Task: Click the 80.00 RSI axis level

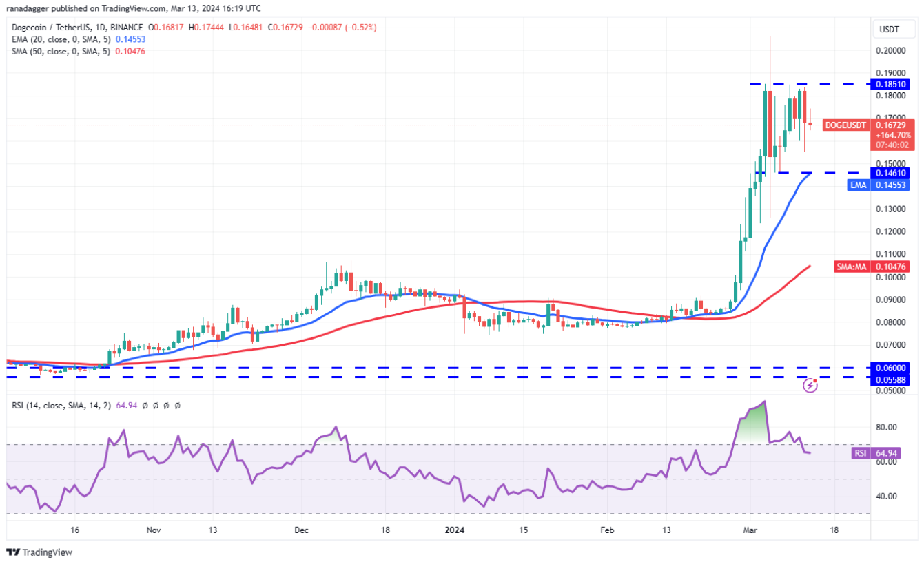Action: 886,427
